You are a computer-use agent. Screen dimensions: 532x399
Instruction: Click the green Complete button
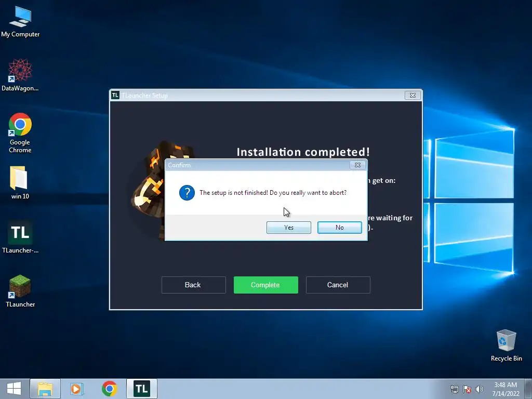coord(265,285)
